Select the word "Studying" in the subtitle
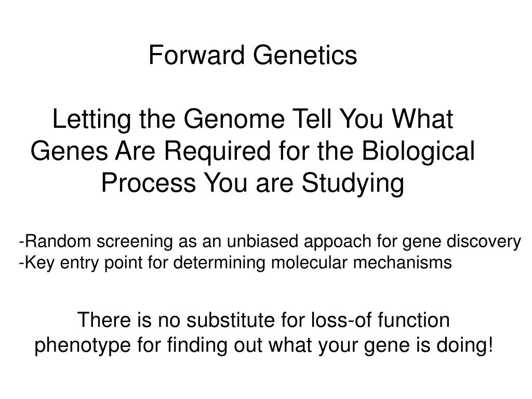Image resolution: width=532 pixels, height=399 pixels. coord(353,183)
